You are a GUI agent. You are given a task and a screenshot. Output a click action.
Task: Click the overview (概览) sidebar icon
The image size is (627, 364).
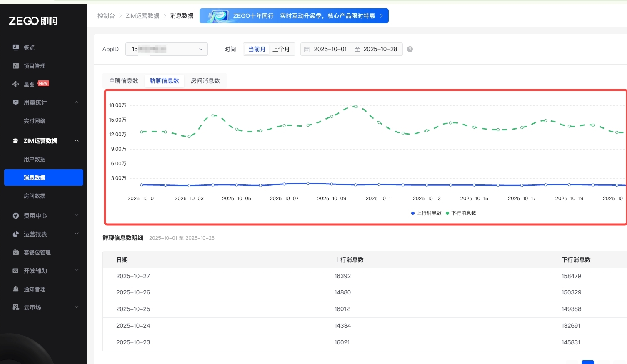16,47
